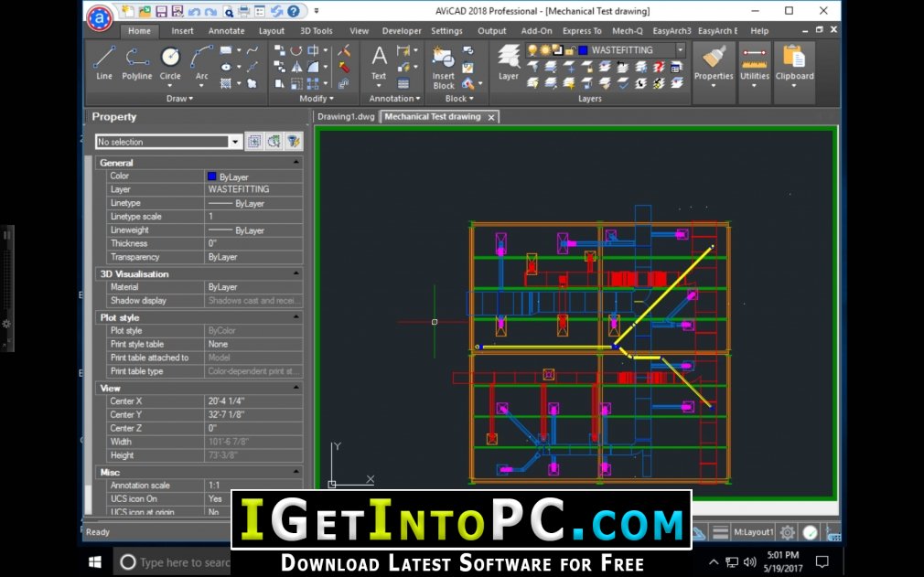The image size is (924, 577).
Task: Click the Undo arrow icon
Action: 194,11
